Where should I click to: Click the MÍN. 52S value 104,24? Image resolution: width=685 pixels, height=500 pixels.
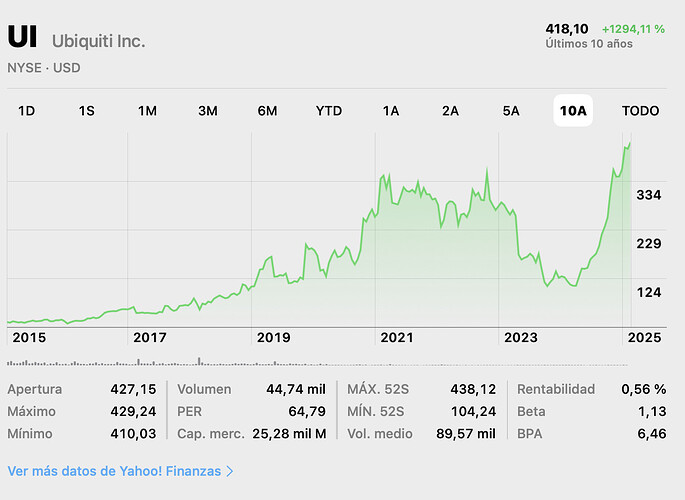[x=473, y=411]
